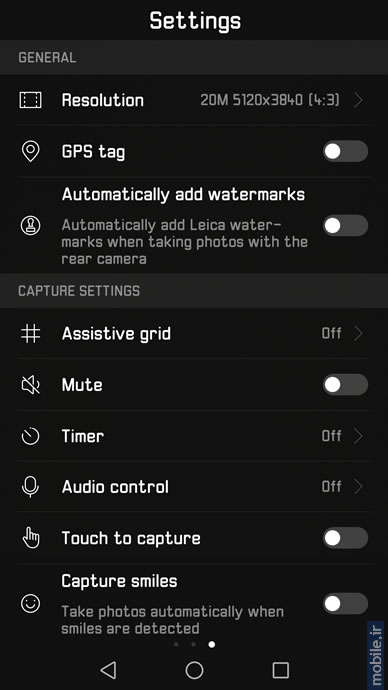The image size is (388, 690).
Task: Tap the GPS tag location pin icon
Action: coord(30,152)
